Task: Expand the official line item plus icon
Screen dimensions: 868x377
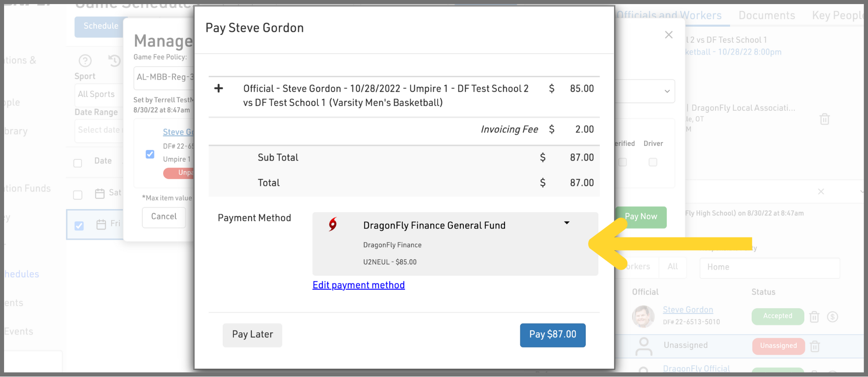Action: click(x=218, y=88)
